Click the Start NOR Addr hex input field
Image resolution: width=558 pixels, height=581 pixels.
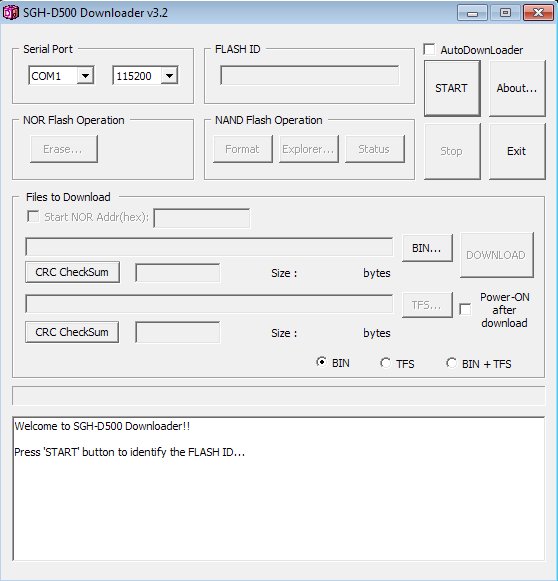202,218
